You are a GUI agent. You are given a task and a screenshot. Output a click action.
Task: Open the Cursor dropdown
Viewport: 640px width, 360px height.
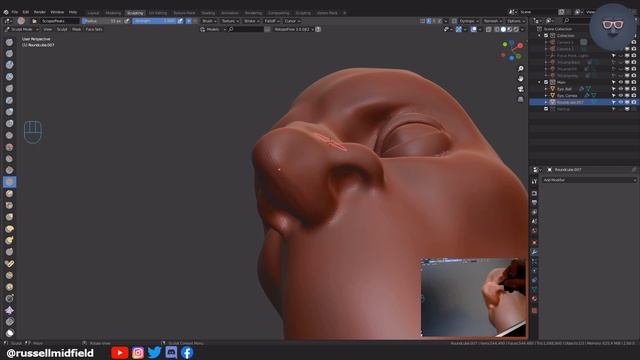292,21
